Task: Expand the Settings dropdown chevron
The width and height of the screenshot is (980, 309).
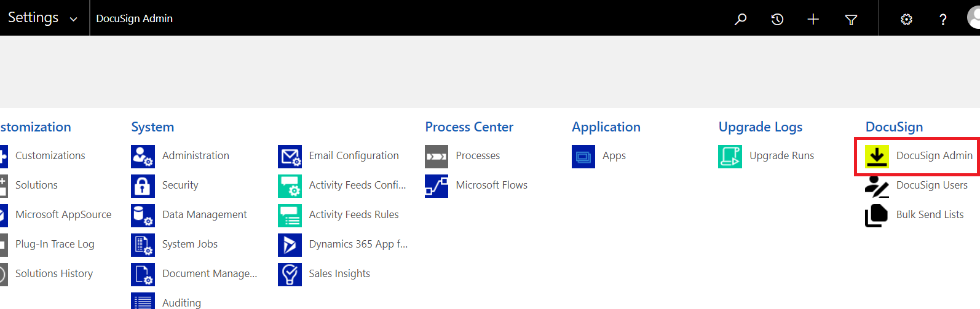Action: [74, 19]
